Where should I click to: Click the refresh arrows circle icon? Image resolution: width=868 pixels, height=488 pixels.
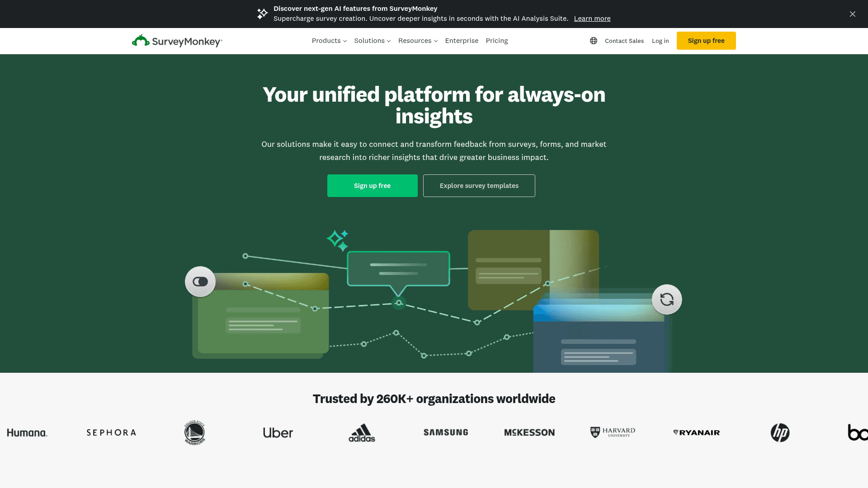click(x=667, y=299)
